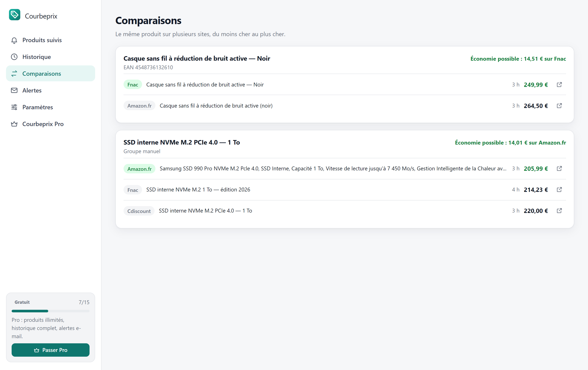This screenshot has width=588, height=370.
Task: Click the Gratuit usage progress bar
Action: (x=51, y=311)
